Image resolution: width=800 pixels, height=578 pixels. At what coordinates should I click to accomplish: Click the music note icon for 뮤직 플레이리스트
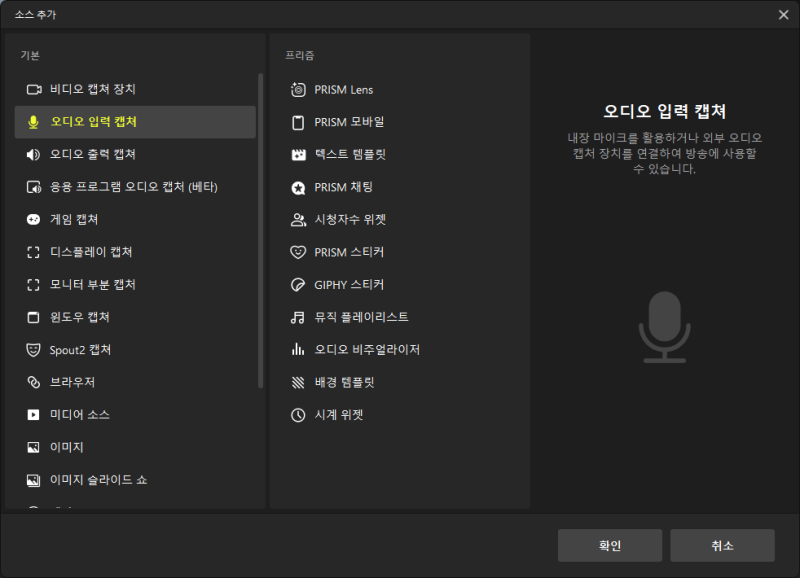(x=298, y=317)
